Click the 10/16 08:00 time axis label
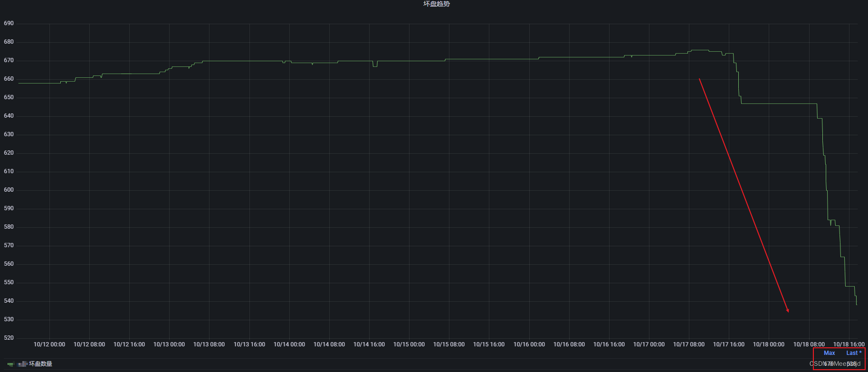 pos(569,344)
